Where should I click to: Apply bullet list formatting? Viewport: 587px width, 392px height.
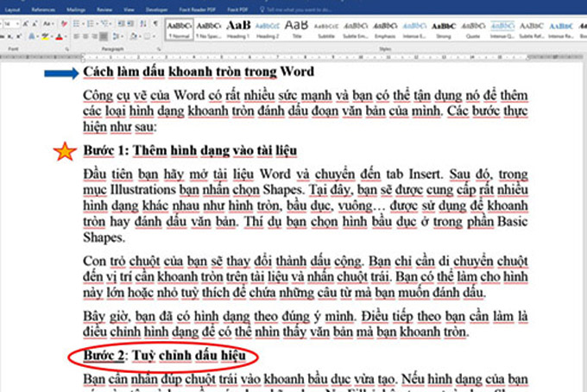click(x=76, y=23)
